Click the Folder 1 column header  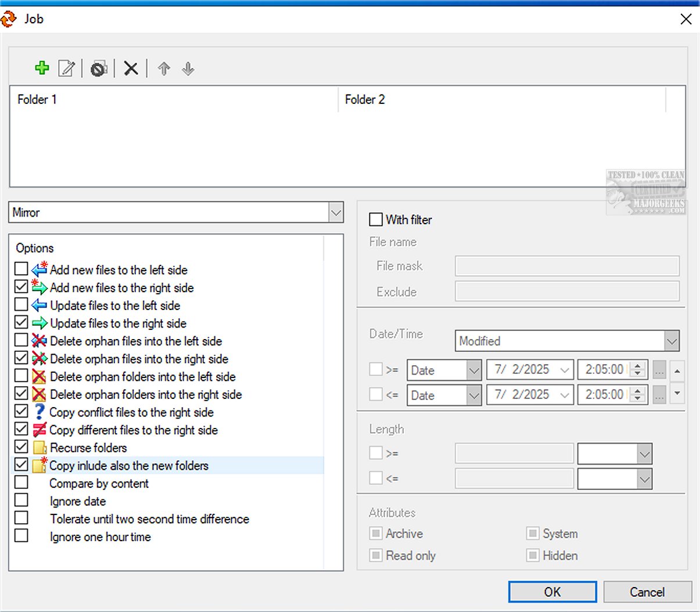pyautogui.click(x=37, y=100)
